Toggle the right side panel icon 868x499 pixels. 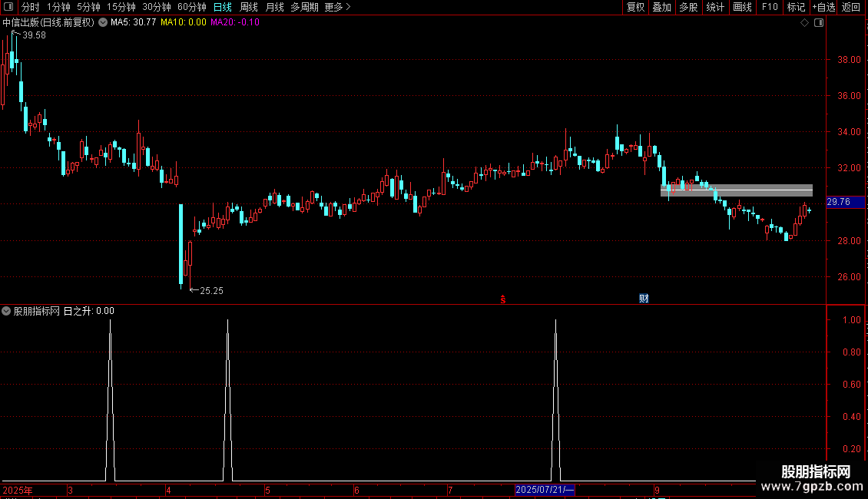tap(819, 23)
